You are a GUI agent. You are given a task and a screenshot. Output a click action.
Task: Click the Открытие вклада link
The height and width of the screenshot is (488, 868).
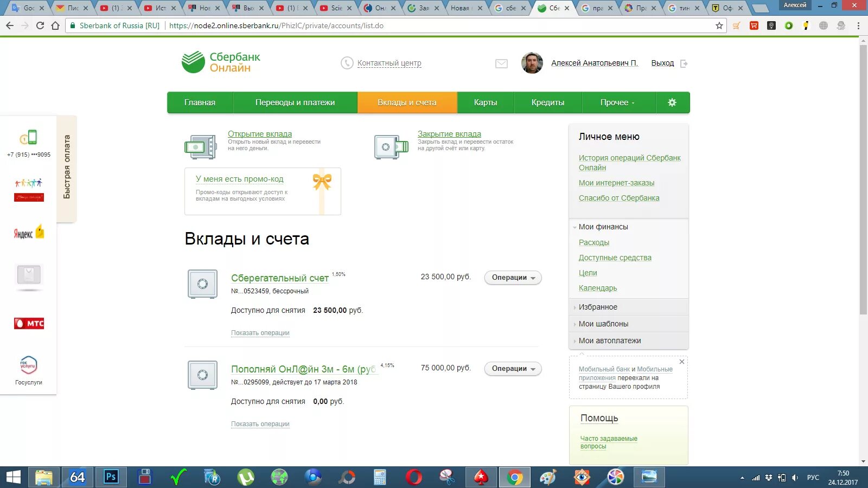260,134
